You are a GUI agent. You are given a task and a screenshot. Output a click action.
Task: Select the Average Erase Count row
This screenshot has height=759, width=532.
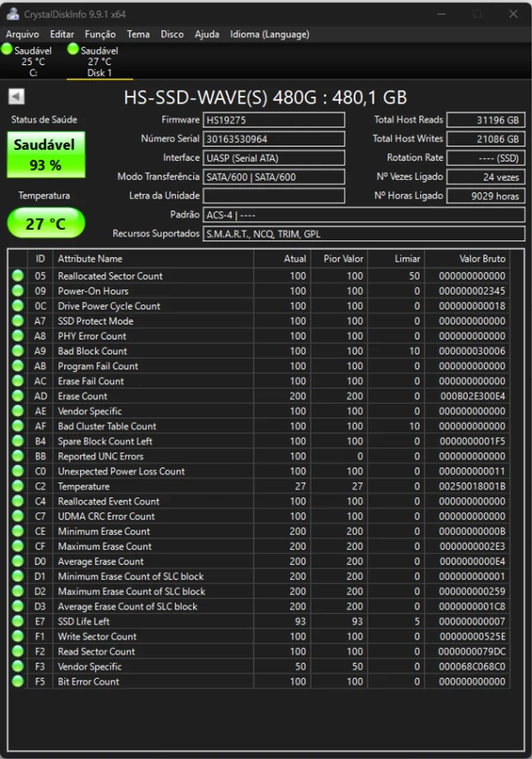tap(259, 562)
